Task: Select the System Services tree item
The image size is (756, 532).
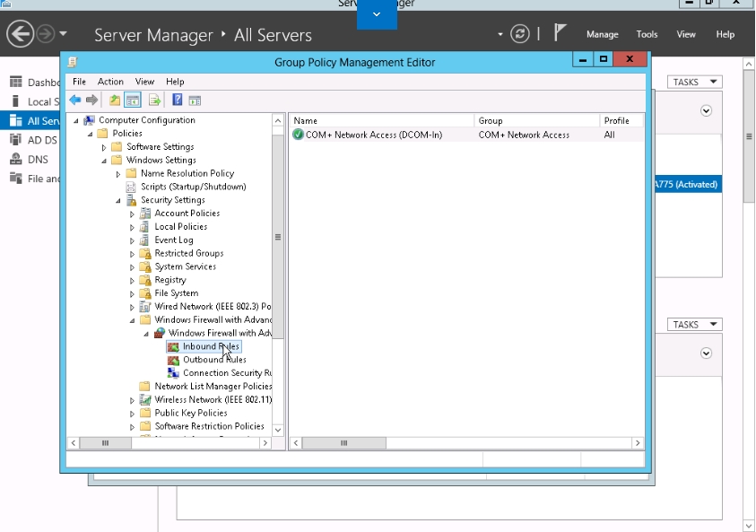Action: [185, 266]
